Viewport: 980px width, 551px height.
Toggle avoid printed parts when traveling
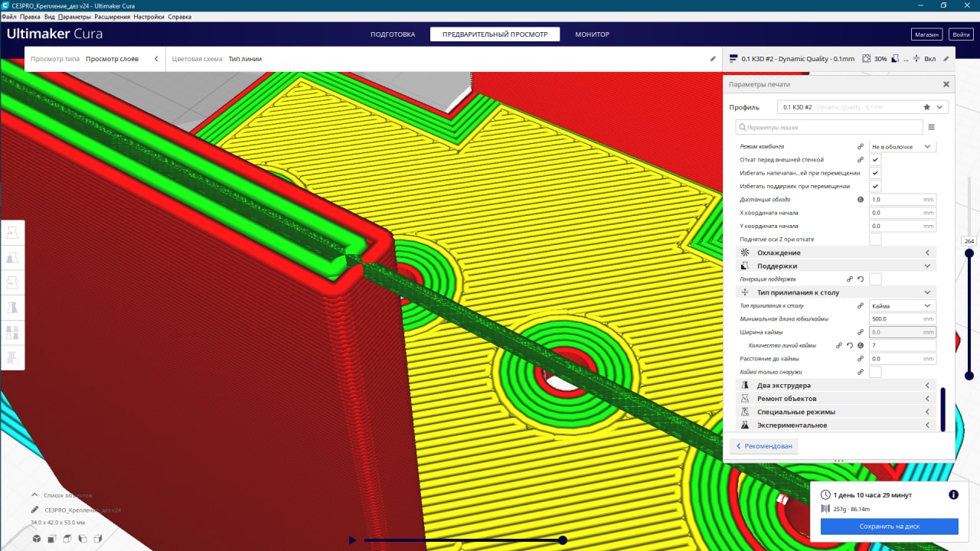(x=875, y=173)
